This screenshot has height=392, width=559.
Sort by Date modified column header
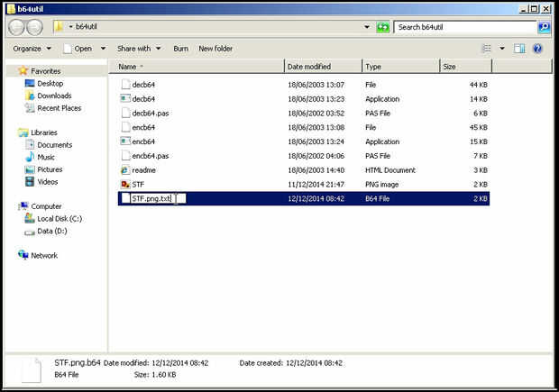324,67
